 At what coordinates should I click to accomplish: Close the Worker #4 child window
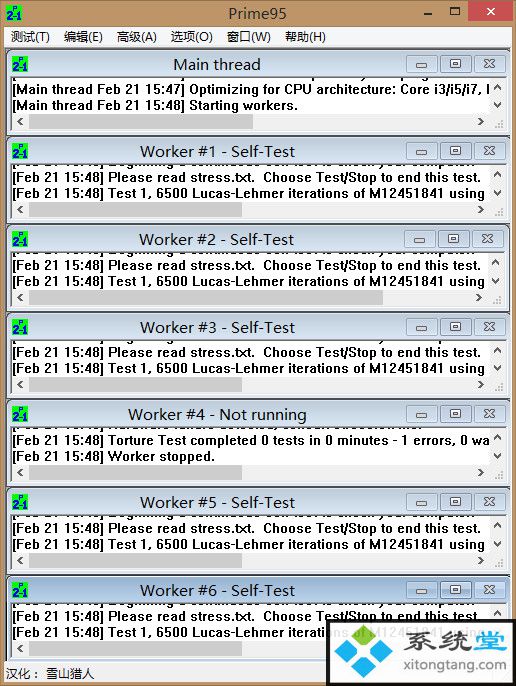coord(489,414)
